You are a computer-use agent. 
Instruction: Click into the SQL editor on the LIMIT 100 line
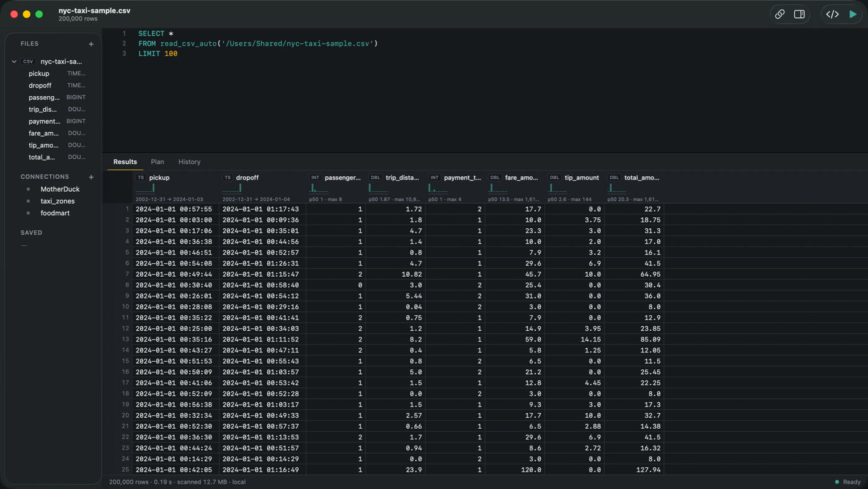point(158,54)
